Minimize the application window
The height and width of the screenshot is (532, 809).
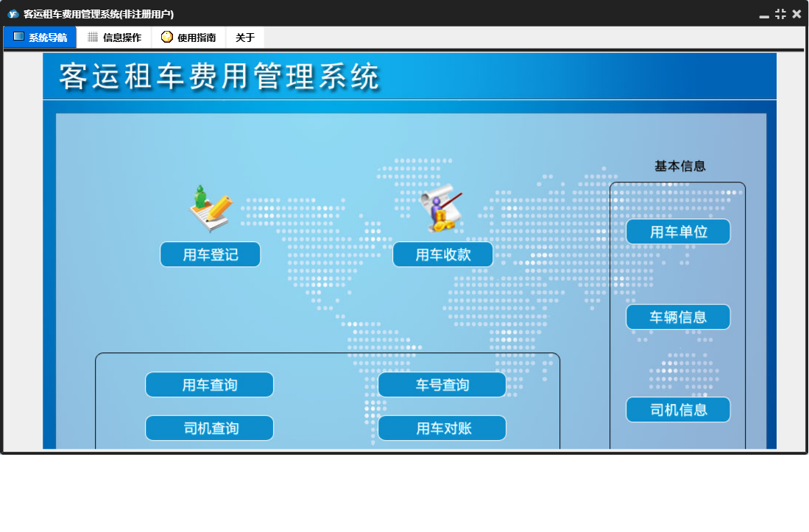[764, 15]
